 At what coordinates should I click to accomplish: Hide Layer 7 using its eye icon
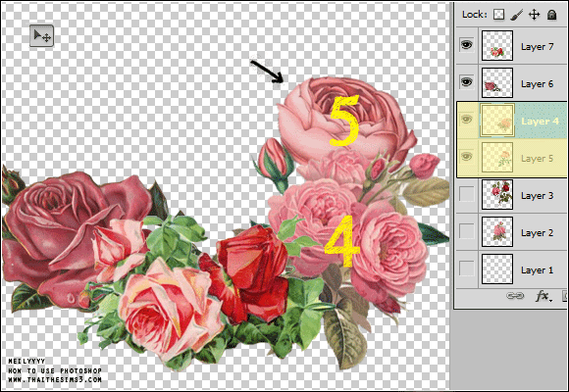tap(467, 45)
